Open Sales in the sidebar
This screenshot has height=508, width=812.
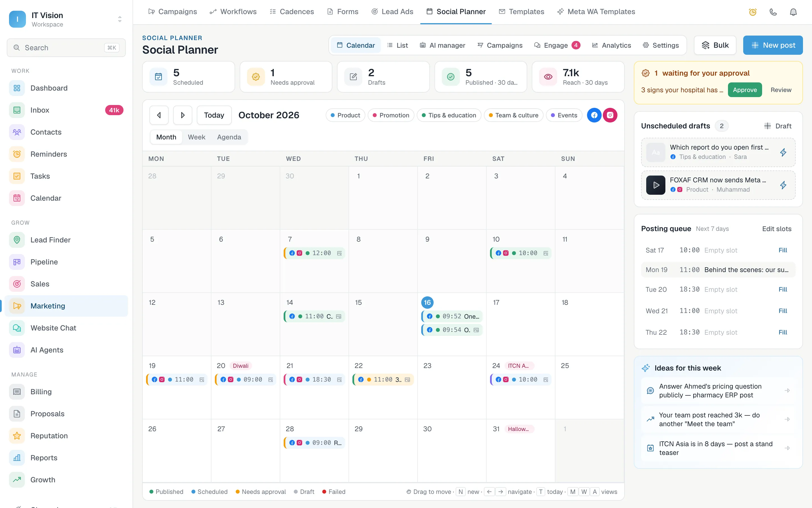67,284
